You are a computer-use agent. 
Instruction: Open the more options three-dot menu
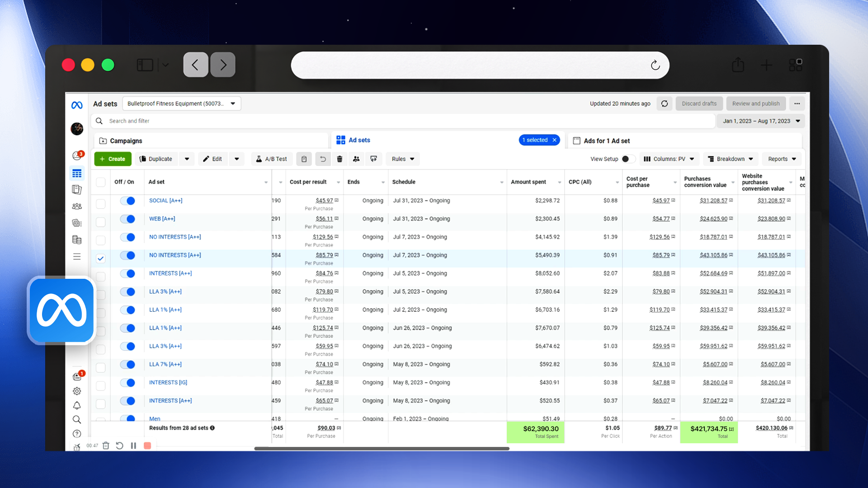point(797,103)
